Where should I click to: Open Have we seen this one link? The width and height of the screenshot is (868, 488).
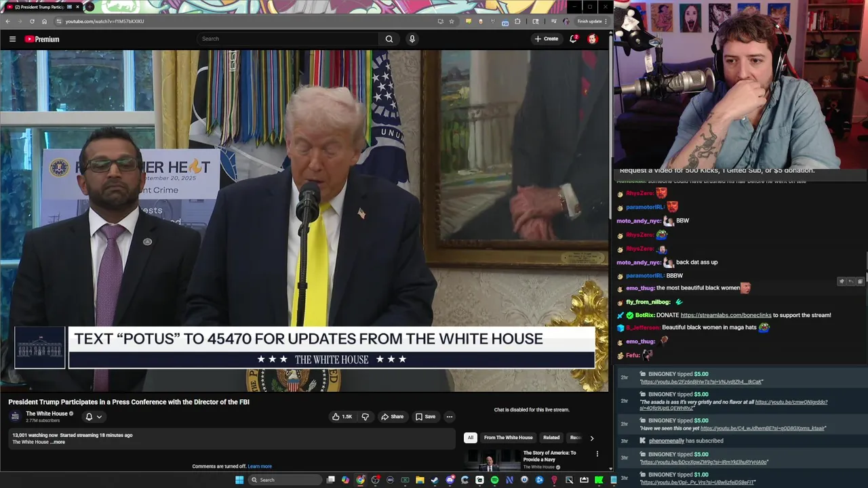(x=763, y=428)
